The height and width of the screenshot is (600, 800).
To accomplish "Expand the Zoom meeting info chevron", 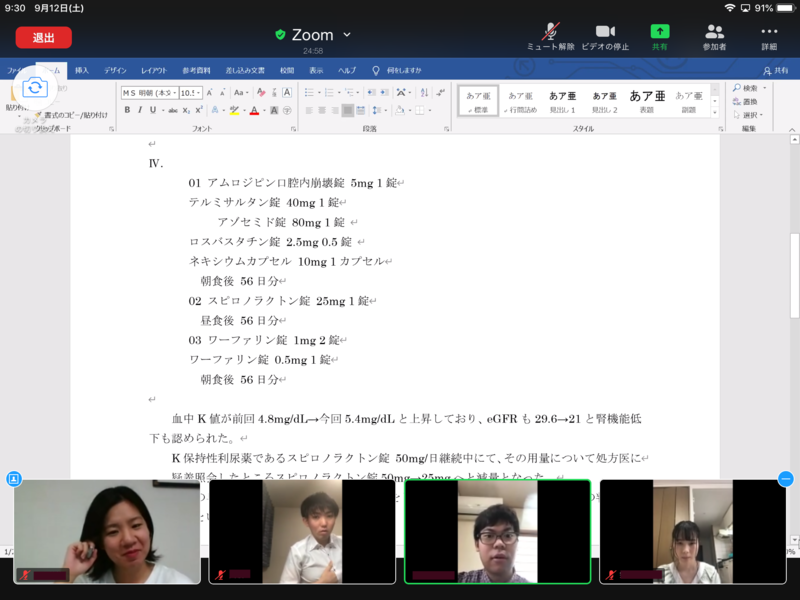I will [x=347, y=35].
